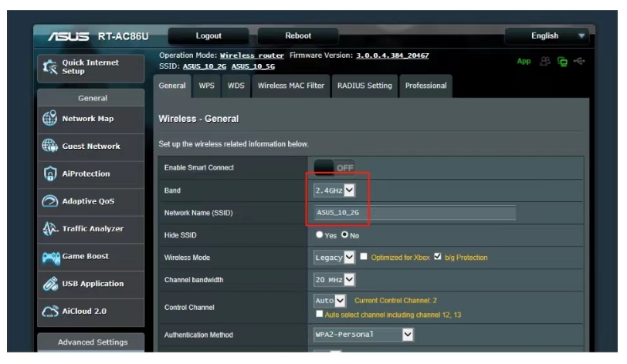
Task: Open the Band 2.4GHz dropdown
Action: point(334,190)
